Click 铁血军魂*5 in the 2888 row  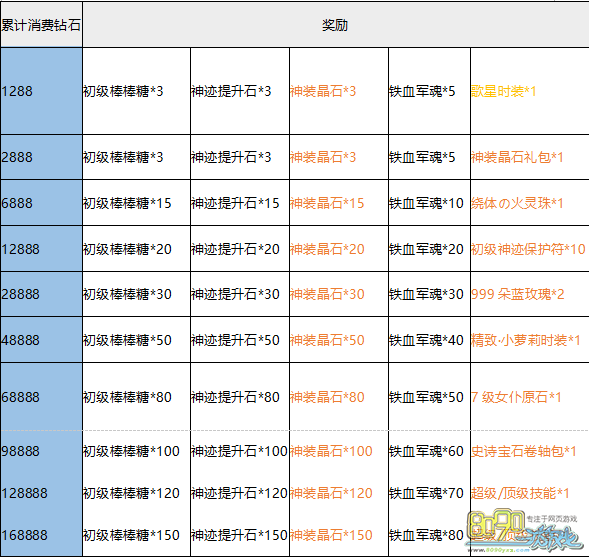pos(429,157)
